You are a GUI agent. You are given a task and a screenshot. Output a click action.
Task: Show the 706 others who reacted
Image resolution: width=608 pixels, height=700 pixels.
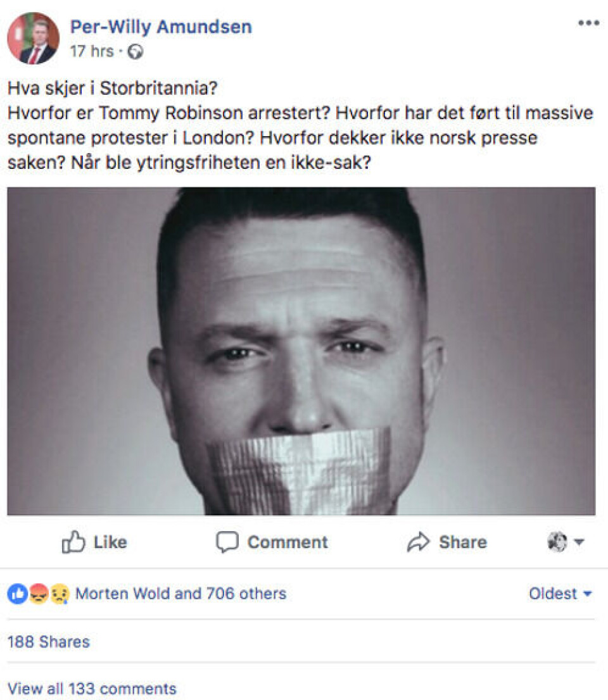(246, 594)
